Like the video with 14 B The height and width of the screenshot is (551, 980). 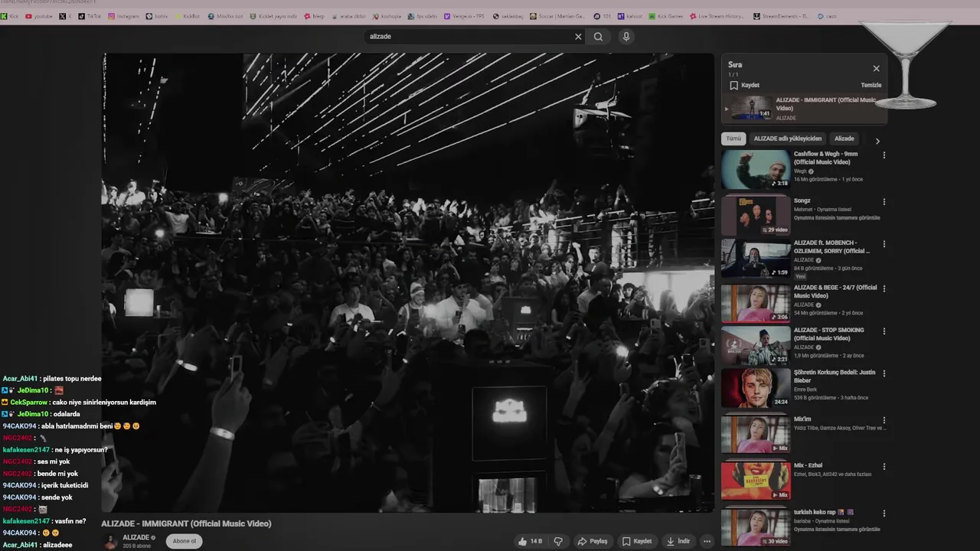[x=530, y=541]
